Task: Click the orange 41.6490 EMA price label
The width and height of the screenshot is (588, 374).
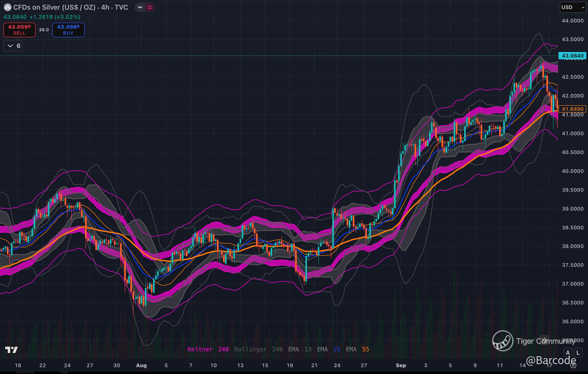Action: point(572,109)
